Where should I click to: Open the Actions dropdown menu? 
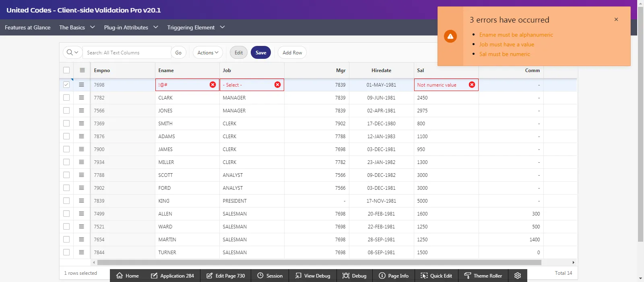(x=208, y=52)
